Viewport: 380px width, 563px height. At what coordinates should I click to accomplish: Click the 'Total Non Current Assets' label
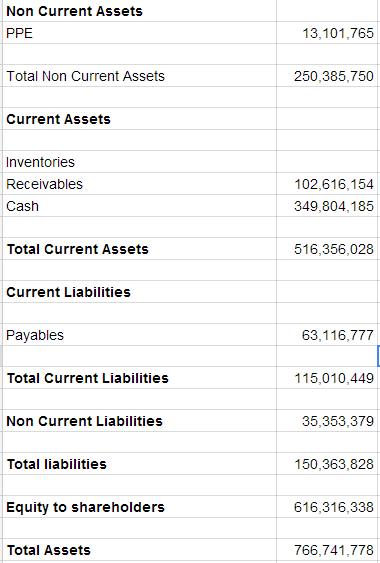(85, 76)
